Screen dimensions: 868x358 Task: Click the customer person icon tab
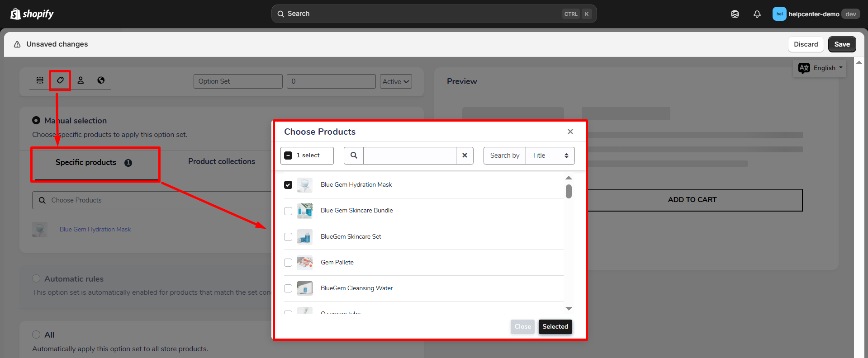81,80
